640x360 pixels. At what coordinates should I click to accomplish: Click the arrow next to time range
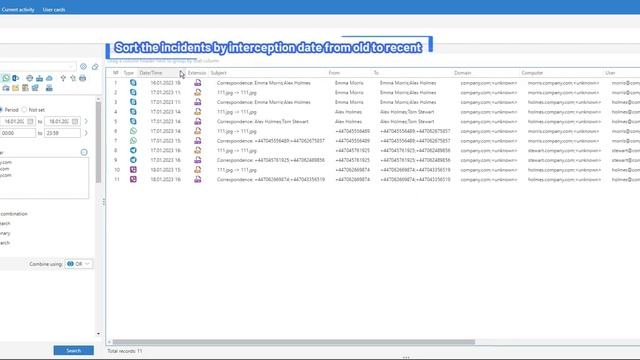86,133
